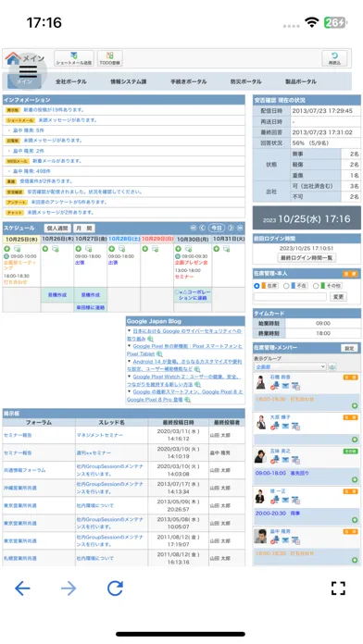The width and height of the screenshot is (363, 644).
Task: Expand first Google Japan Blog entry triangle
Action: 129,330
